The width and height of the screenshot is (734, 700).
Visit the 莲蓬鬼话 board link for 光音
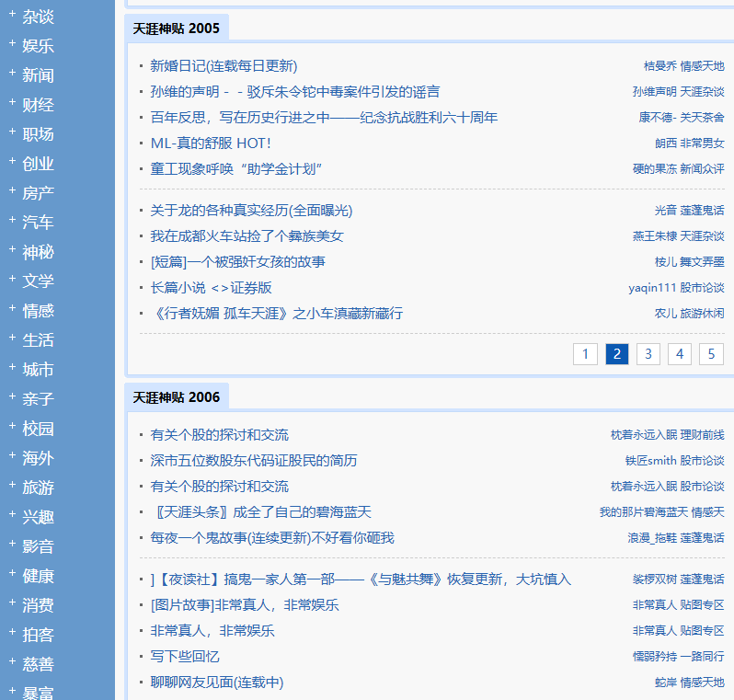[x=702, y=211]
